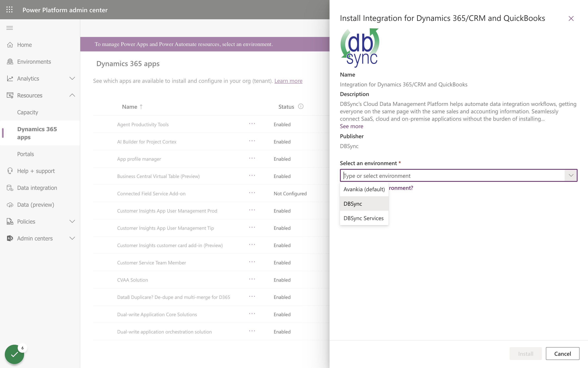Close the Install Integration panel
Screen dimensions: 588x368
point(571,18)
